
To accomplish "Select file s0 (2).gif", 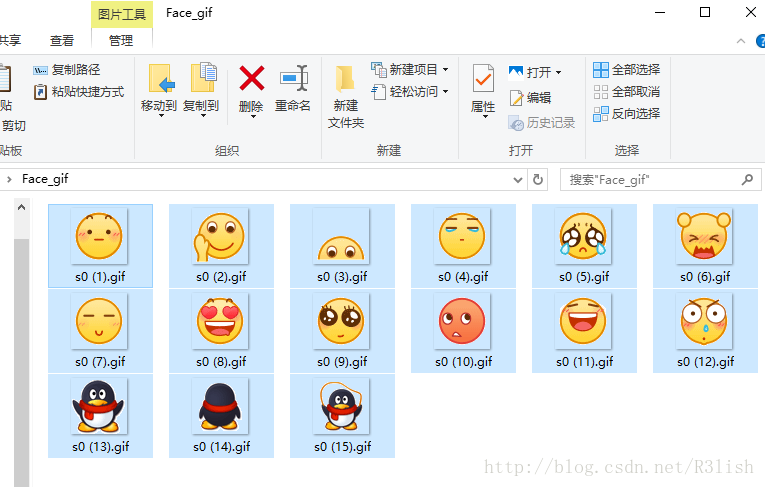I will [221, 246].
